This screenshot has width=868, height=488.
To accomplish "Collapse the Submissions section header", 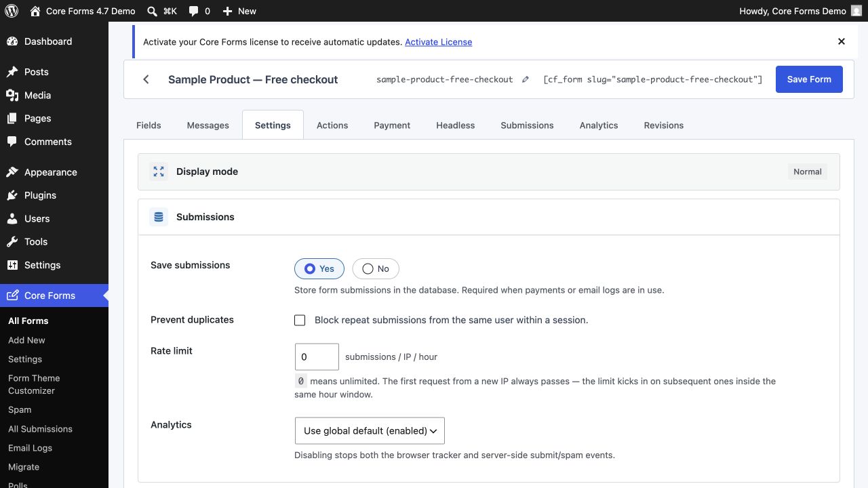I will point(489,217).
